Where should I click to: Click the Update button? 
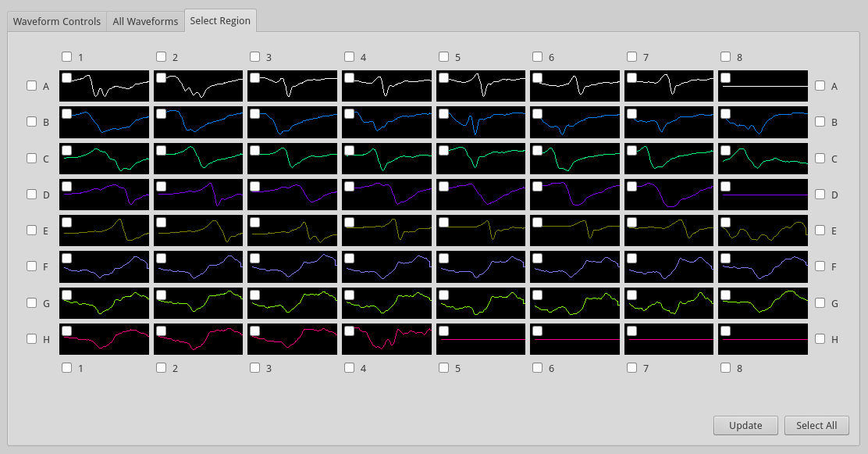click(x=745, y=425)
